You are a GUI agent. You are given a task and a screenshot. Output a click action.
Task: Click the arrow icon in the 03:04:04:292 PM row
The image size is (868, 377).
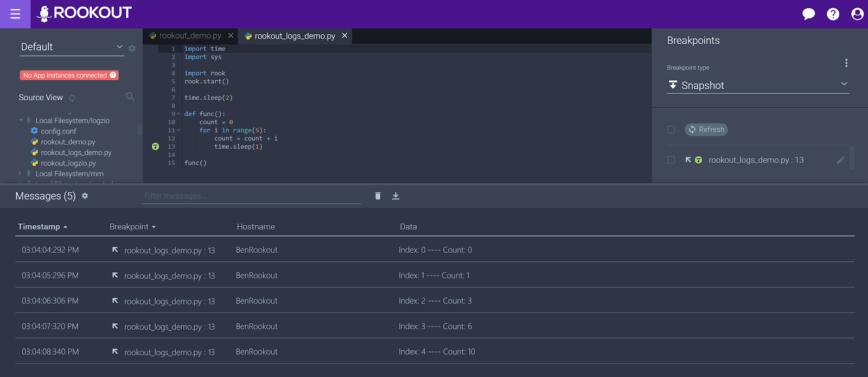(115, 250)
